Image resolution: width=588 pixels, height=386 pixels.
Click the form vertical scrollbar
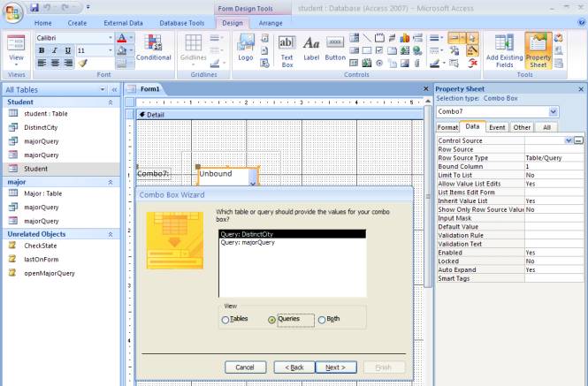(x=428, y=195)
